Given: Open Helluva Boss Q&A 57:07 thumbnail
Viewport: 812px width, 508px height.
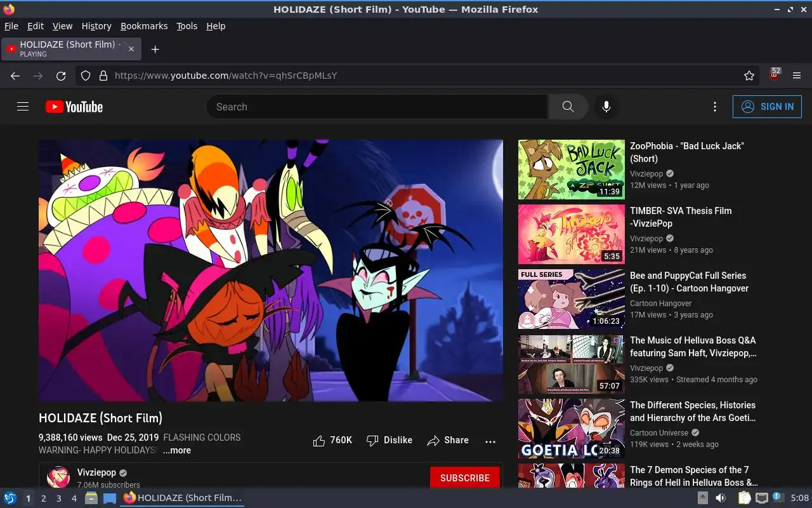Looking at the screenshot, I should click(x=572, y=364).
